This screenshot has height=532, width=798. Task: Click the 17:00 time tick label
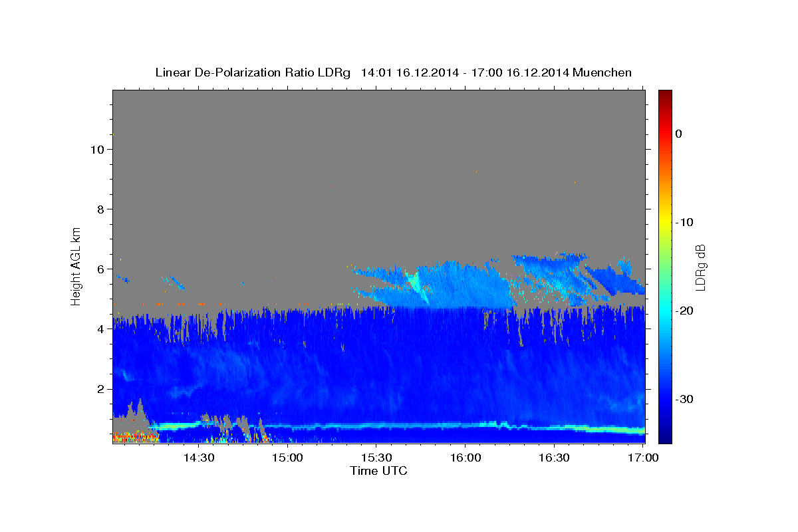(x=642, y=458)
